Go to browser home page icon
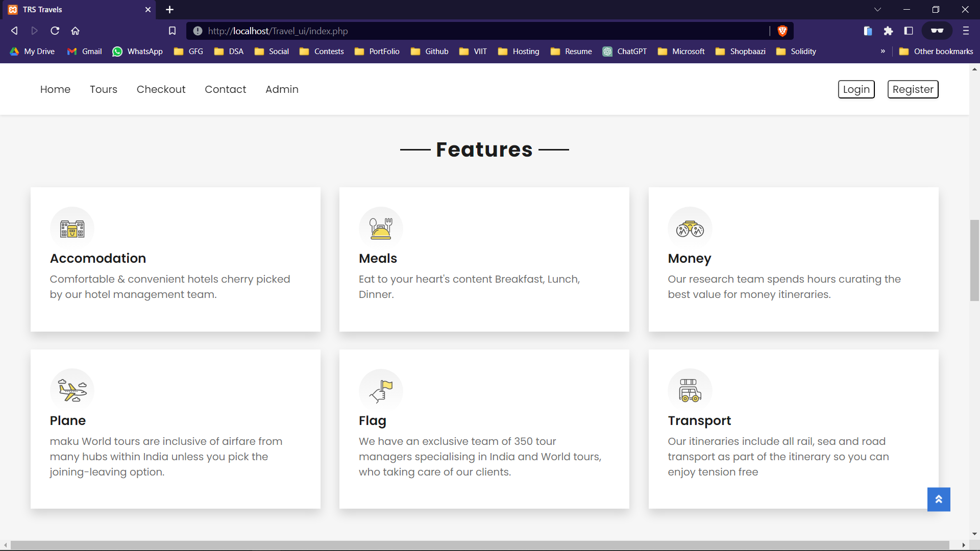Image resolution: width=980 pixels, height=551 pixels. click(76, 31)
